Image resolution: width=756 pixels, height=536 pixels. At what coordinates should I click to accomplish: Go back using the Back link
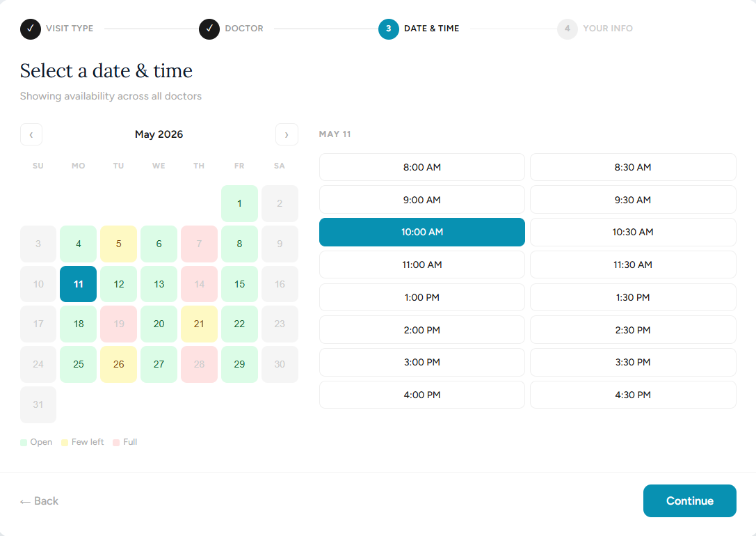[x=40, y=500]
